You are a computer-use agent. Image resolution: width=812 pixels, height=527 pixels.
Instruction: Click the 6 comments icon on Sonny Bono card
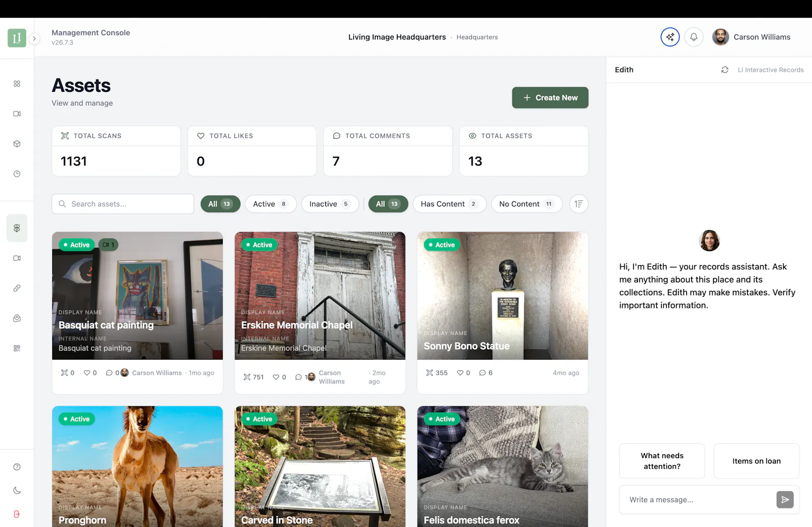pos(483,373)
